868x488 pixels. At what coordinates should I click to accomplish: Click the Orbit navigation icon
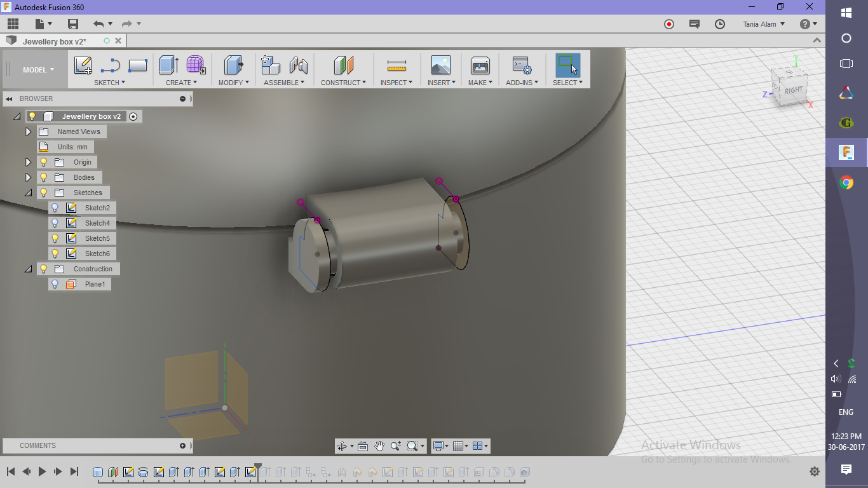click(x=342, y=446)
